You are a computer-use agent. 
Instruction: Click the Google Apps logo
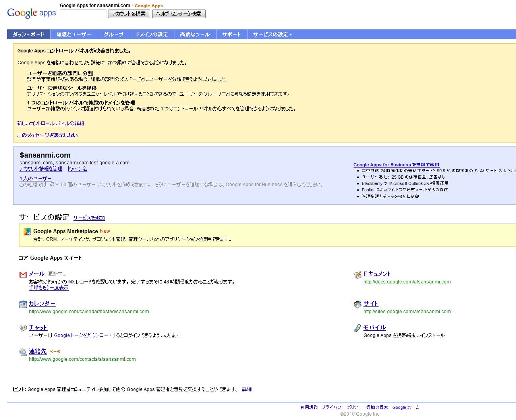pyautogui.click(x=31, y=13)
